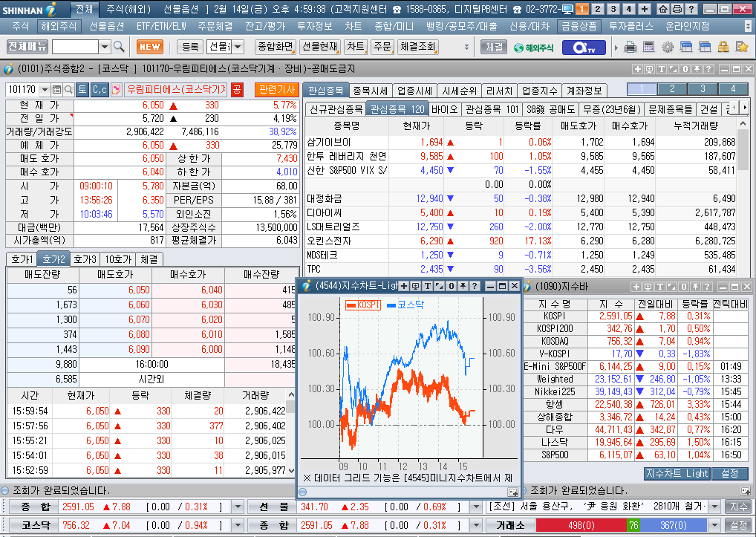This screenshot has height=537, width=756.
Task: Click the 해외주식 globe icon
Action: [x=533, y=48]
